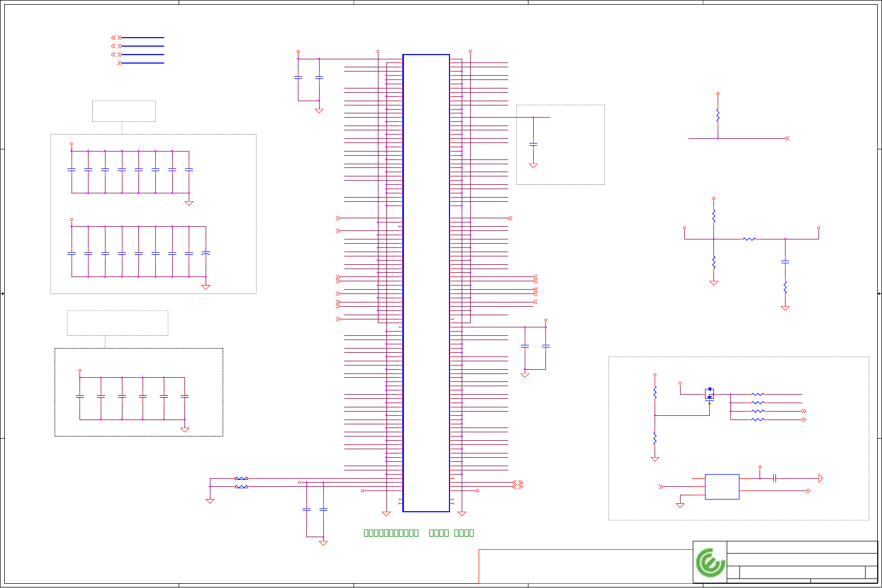Viewport: 882px width, 588px height.
Task: Select the bottommost of four resistors after the MOSFET
Action: point(758,420)
